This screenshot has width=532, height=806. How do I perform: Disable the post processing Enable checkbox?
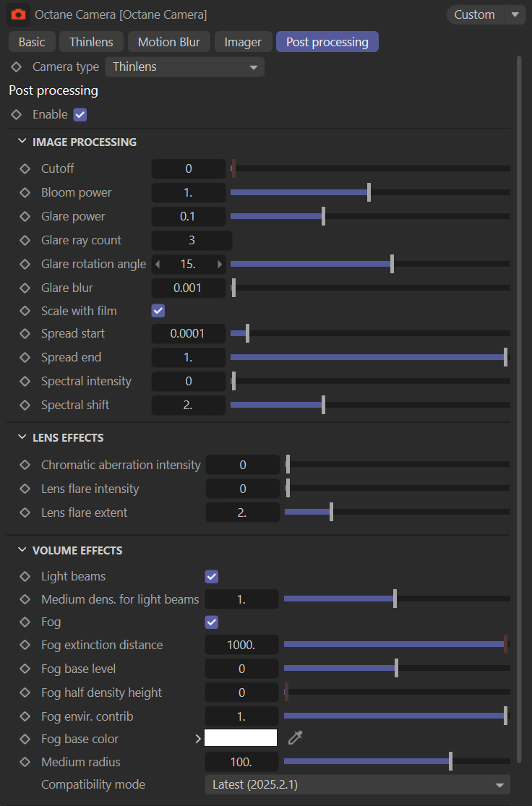[x=80, y=114]
